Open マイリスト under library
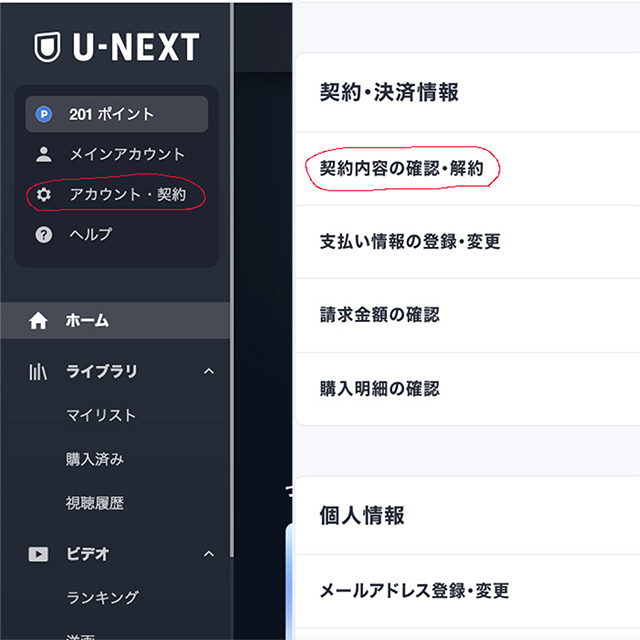Image resolution: width=640 pixels, height=640 pixels. 101,416
